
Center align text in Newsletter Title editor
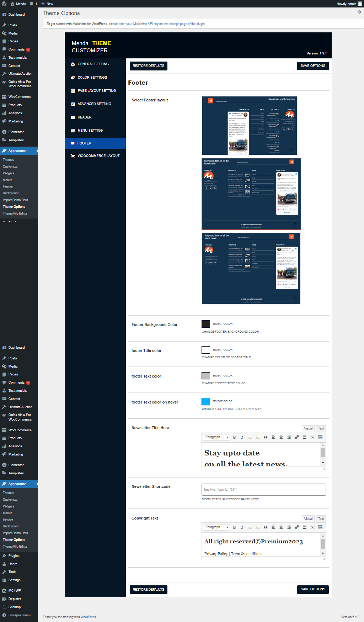tap(281, 437)
